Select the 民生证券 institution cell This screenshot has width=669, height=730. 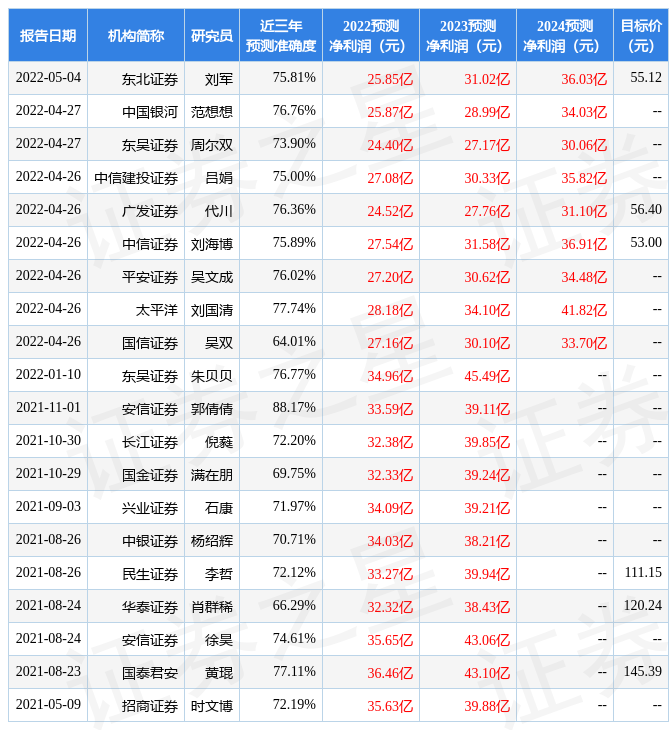(x=150, y=575)
